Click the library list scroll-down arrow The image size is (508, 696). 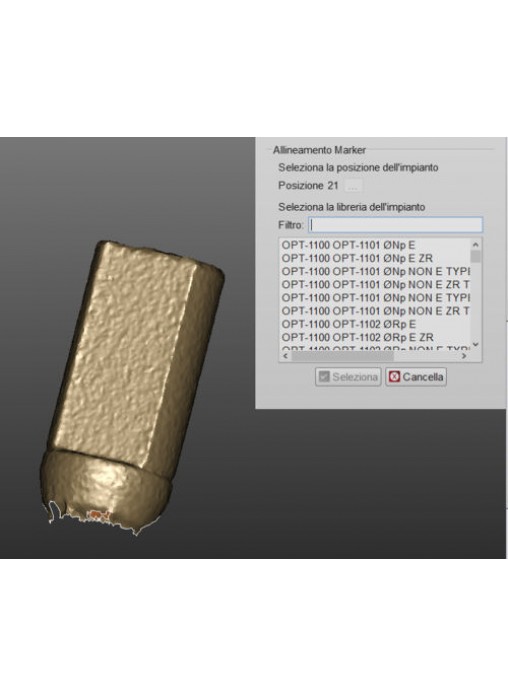point(476,344)
